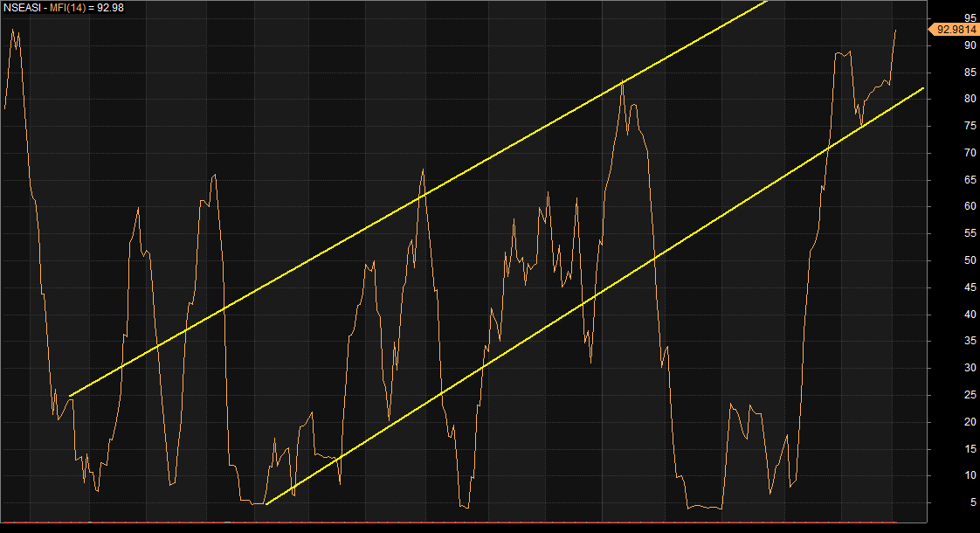This screenshot has width=980, height=533.
Task: Select the orange 92.9814 price tag
Action: tap(953, 30)
